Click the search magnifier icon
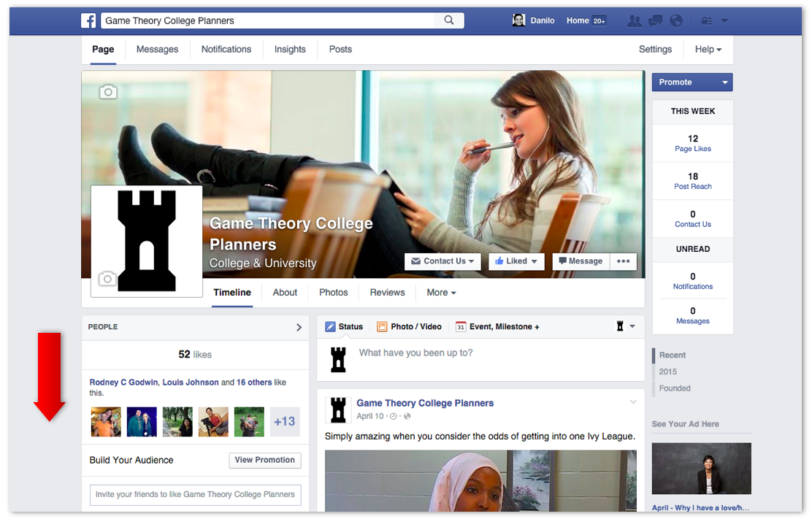Screen dimensions: 812x527 449,20
